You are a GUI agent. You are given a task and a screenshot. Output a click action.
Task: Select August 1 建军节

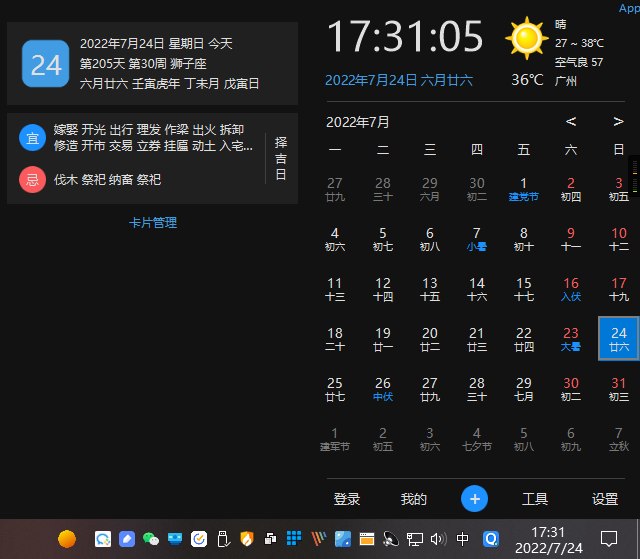click(x=335, y=439)
